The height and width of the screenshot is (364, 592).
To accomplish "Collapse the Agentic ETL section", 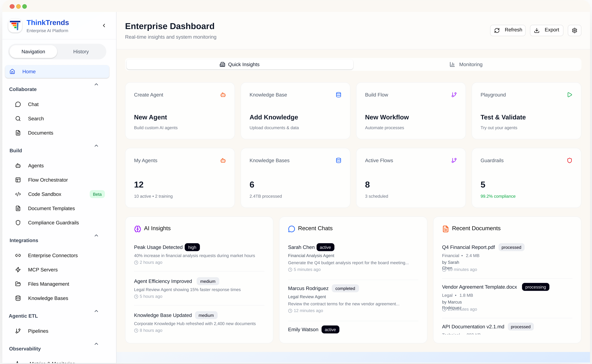I will [96, 311].
